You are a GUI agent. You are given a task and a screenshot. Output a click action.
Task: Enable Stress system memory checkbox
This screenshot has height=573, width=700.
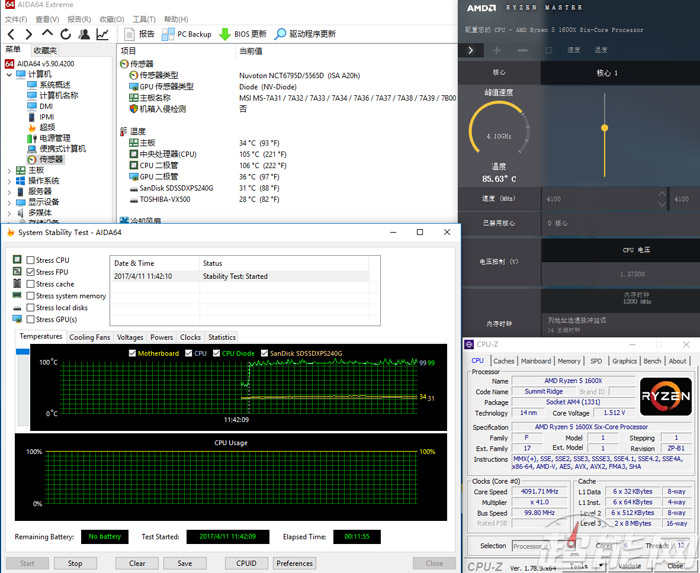[x=30, y=296]
